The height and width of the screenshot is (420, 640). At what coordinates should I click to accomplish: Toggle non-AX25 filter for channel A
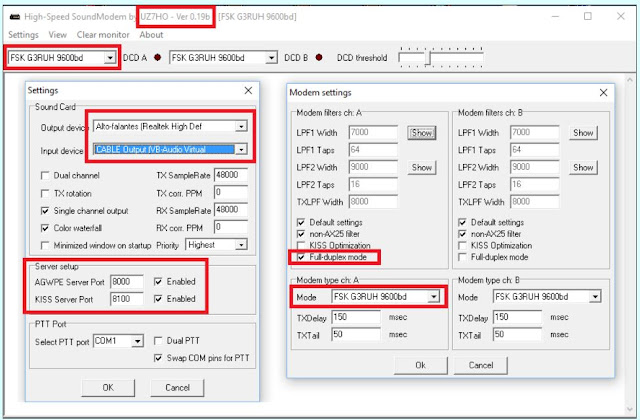tap(301, 234)
